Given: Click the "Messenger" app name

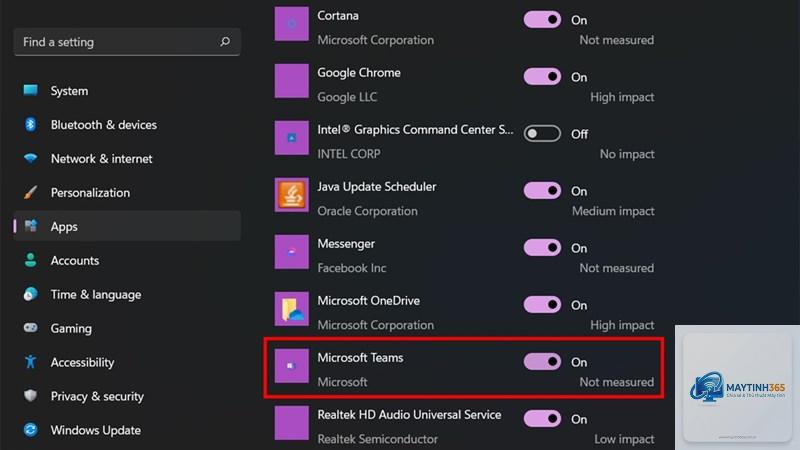Looking at the screenshot, I should (346, 244).
